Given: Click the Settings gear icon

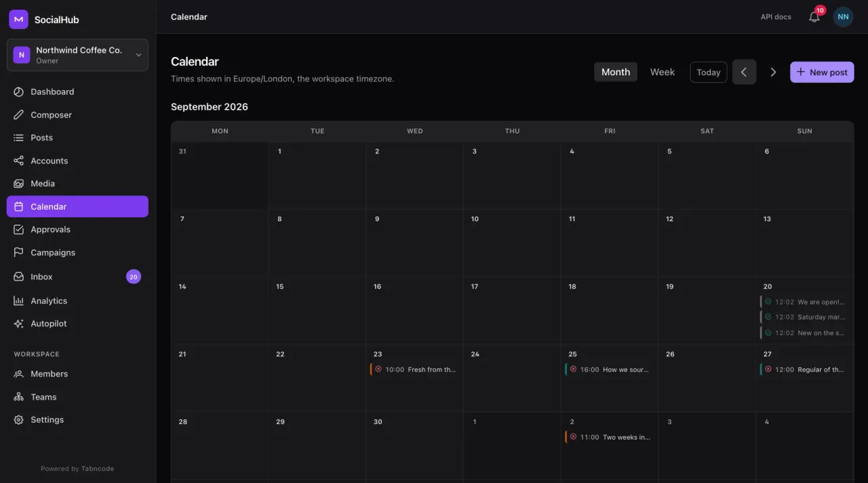Looking at the screenshot, I should click(x=18, y=420).
